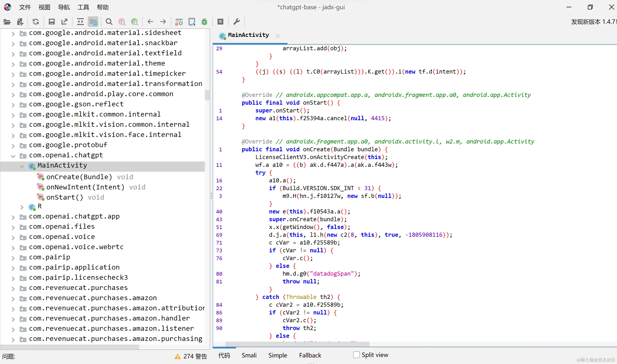
Task: Collapse the MainActivity class node
Action: coord(22,166)
